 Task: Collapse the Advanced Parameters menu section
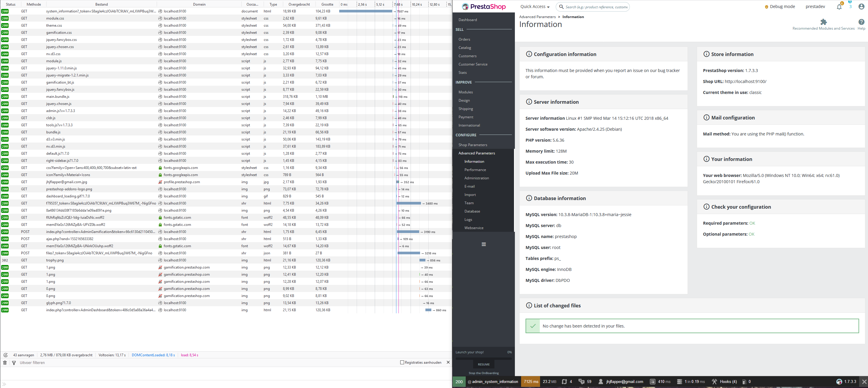point(476,153)
